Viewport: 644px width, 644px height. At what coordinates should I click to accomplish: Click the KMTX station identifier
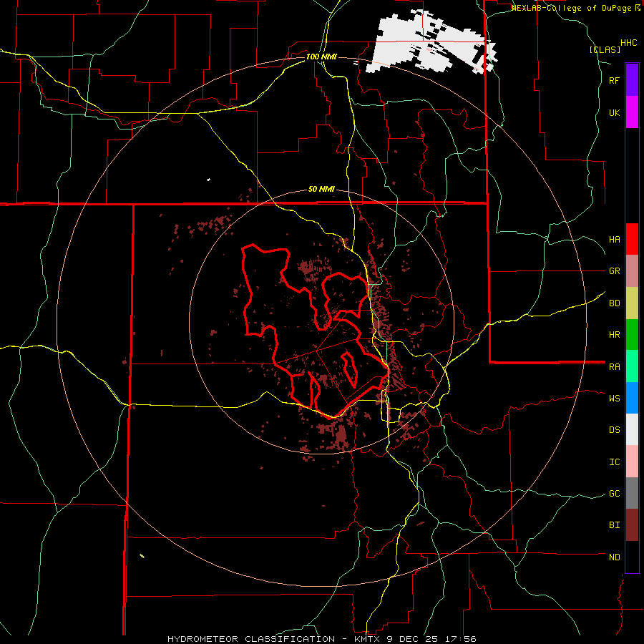(366, 639)
